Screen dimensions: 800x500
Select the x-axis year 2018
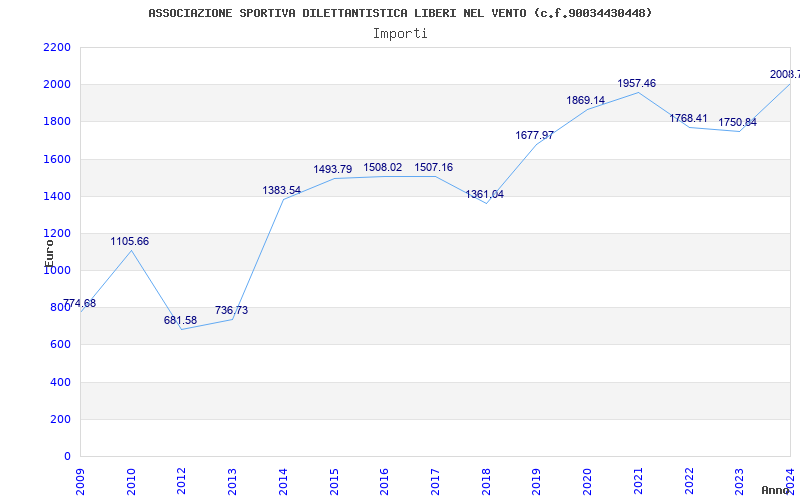(x=486, y=481)
